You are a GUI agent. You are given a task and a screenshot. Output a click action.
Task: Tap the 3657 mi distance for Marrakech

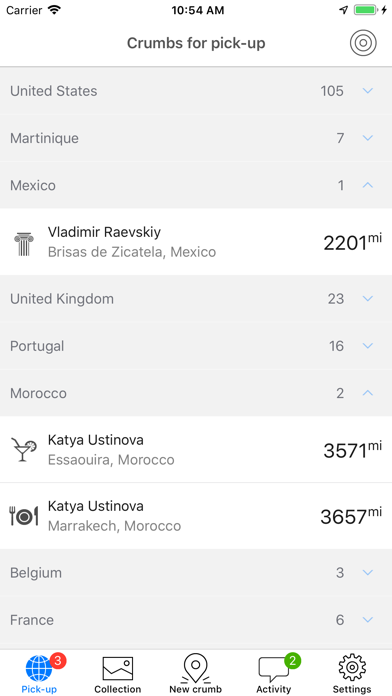tap(351, 516)
